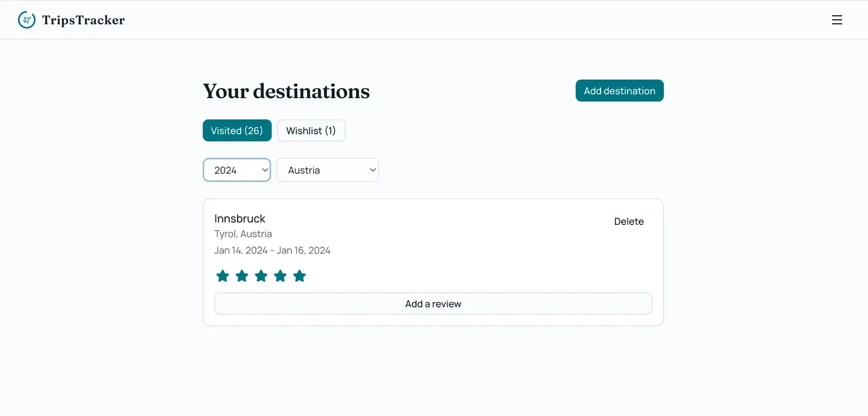Image resolution: width=868 pixels, height=416 pixels.
Task: Set rating to four stars
Action: 280,276
